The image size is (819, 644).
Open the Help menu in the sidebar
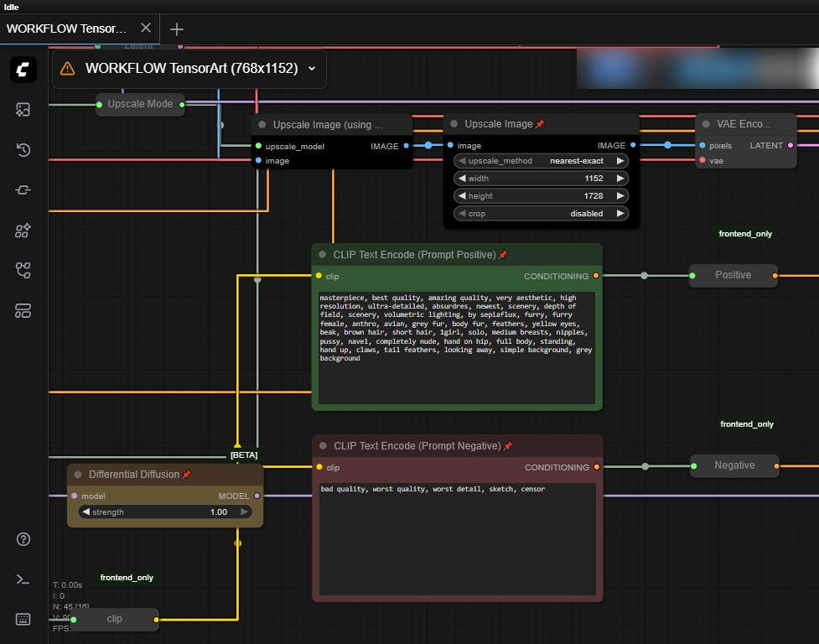pos(23,539)
